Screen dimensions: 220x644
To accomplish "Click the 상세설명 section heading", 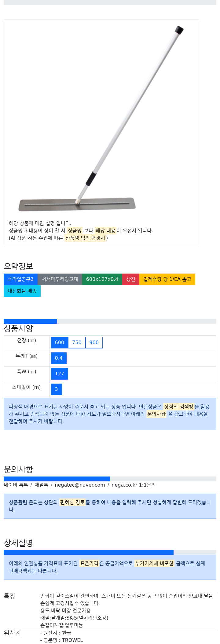I will 18,543.
